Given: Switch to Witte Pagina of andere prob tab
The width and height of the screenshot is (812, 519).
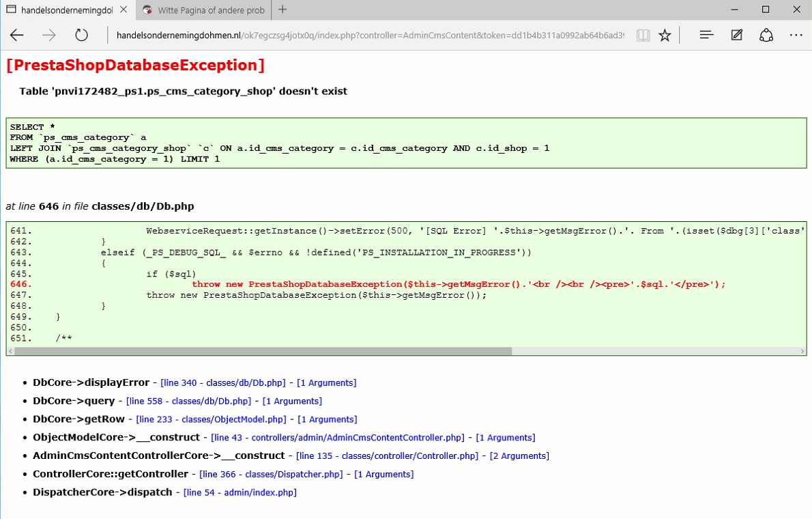Looking at the screenshot, I should 204,10.
